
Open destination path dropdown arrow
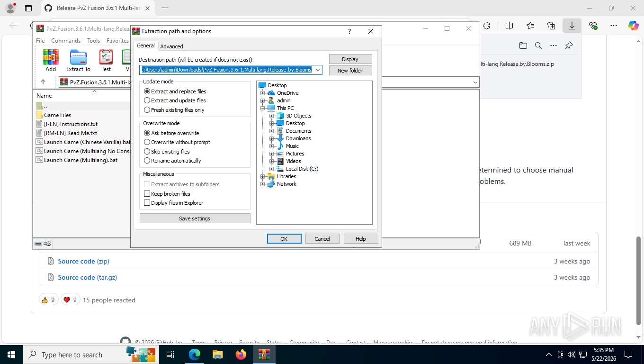[318, 70]
